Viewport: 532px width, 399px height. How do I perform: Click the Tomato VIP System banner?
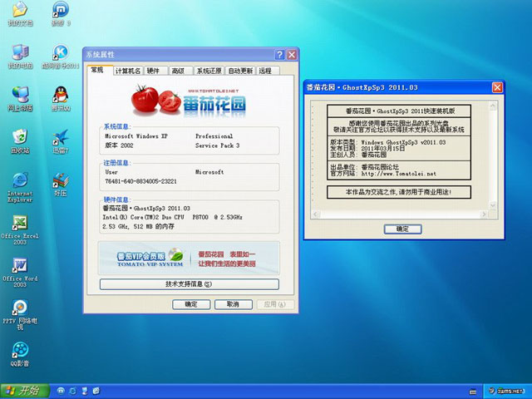(189, 259)
